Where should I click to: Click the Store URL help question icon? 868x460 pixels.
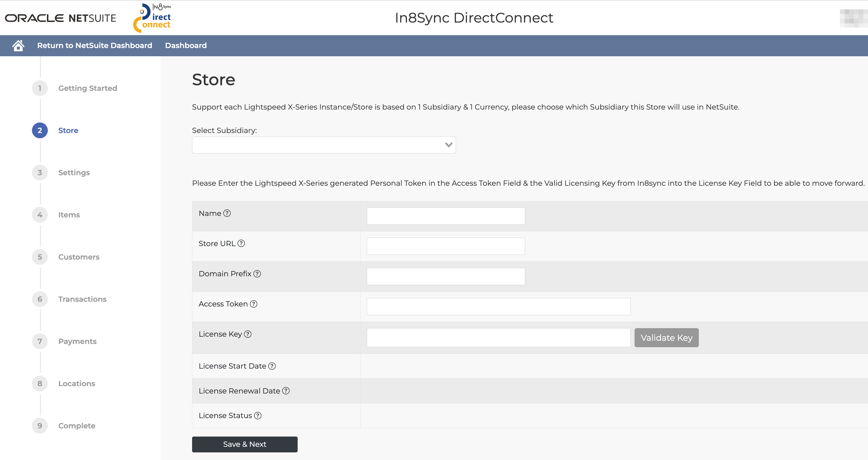tap(241, 243)
